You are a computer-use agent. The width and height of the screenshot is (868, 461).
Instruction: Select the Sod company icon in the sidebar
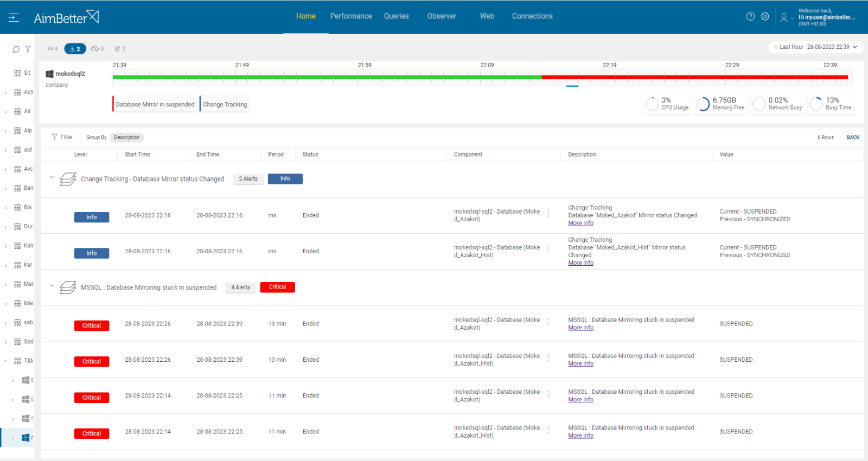17,342
